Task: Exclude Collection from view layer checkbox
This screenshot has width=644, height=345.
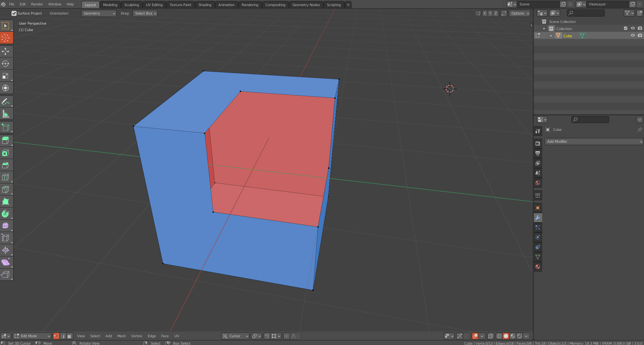Action: point(625,28)
